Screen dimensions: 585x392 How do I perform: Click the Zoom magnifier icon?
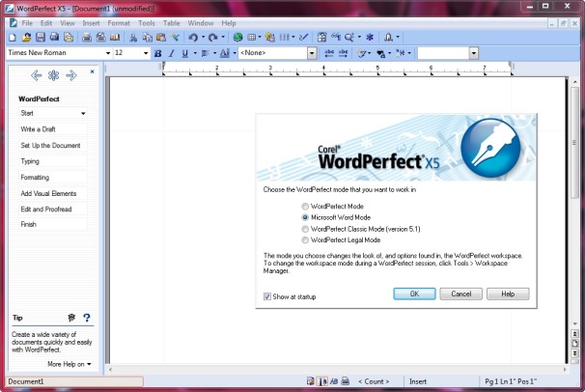pos(348,38)
